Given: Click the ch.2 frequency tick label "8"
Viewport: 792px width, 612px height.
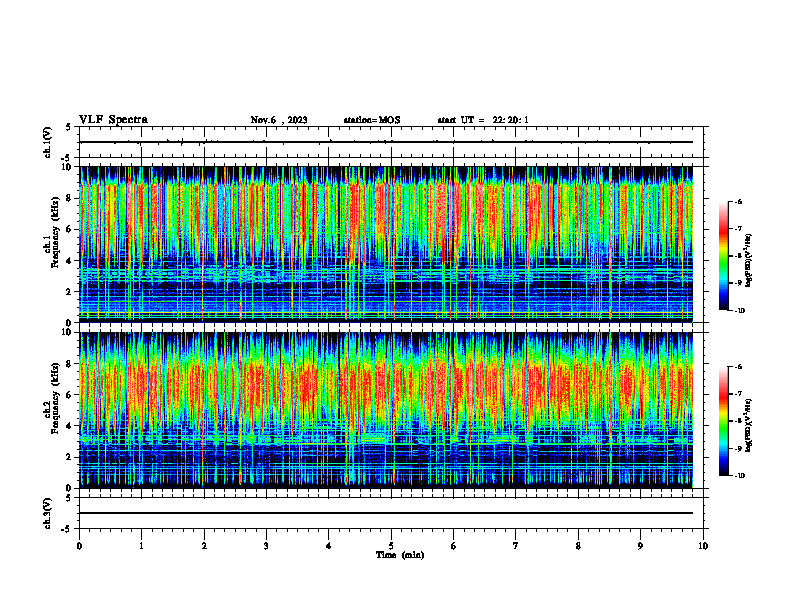Looking at the screenshot, I should [x=70, y=364].
